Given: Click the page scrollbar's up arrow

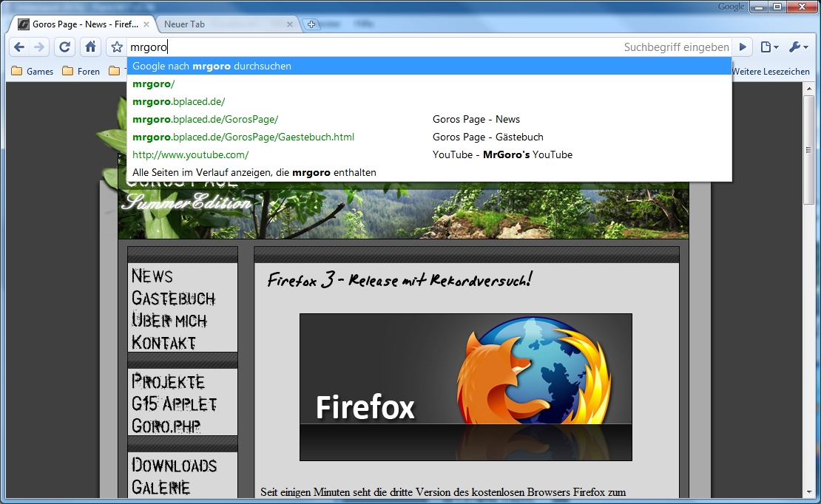Looking at the screenshot, I should coord(808,87).
